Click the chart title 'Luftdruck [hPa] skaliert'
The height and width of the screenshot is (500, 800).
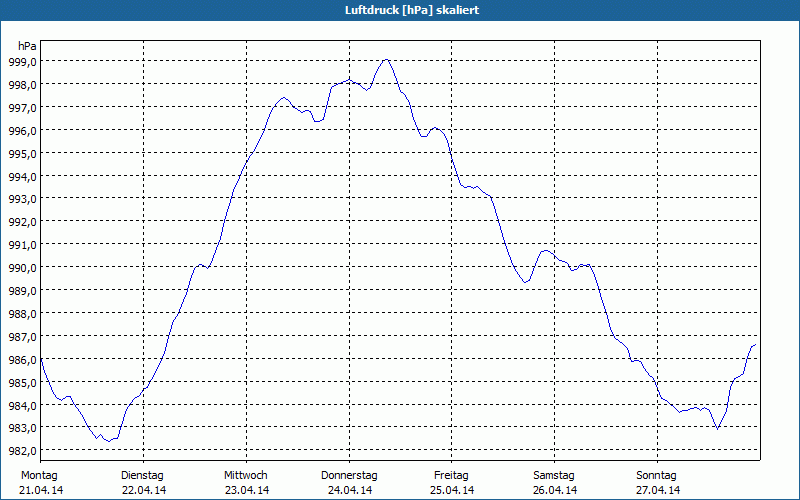[x=412, y=10]
